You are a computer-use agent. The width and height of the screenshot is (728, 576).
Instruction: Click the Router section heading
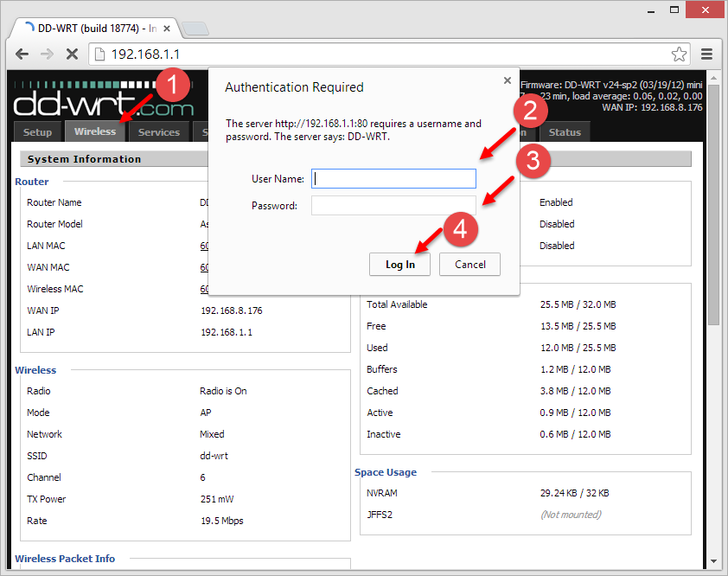pos(32,182)
